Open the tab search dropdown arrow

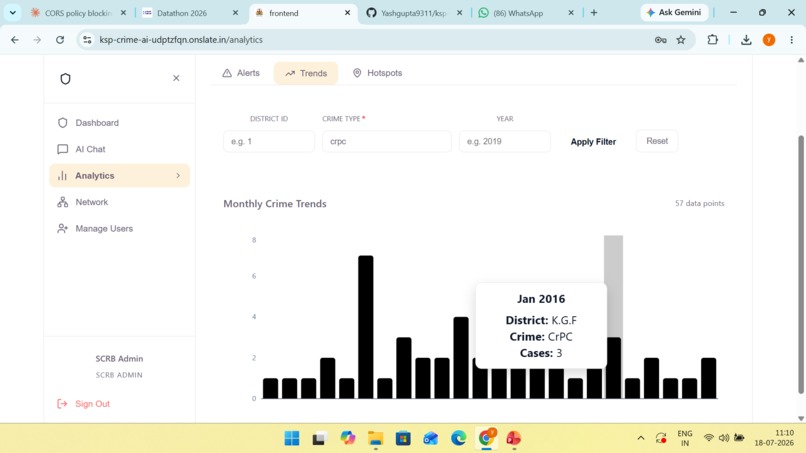pos(13,13)
